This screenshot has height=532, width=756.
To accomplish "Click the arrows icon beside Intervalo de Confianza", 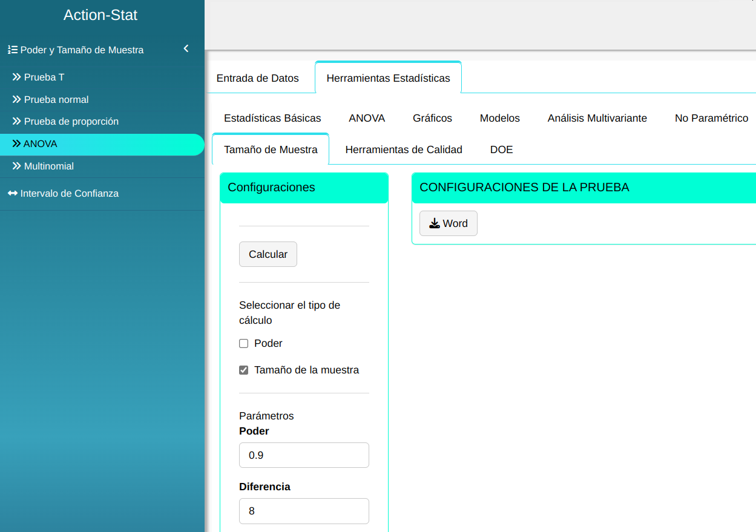I will pyautogui.click(x=12, y=194).
